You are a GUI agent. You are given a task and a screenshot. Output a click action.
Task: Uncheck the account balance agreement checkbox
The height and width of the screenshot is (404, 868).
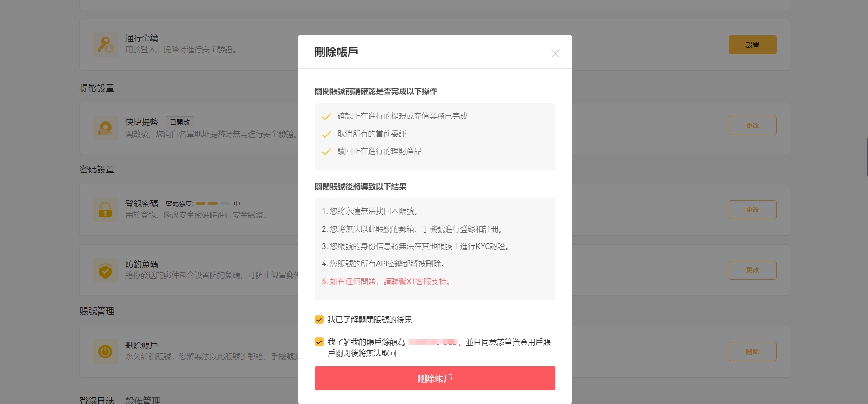(x=319, y=342)
